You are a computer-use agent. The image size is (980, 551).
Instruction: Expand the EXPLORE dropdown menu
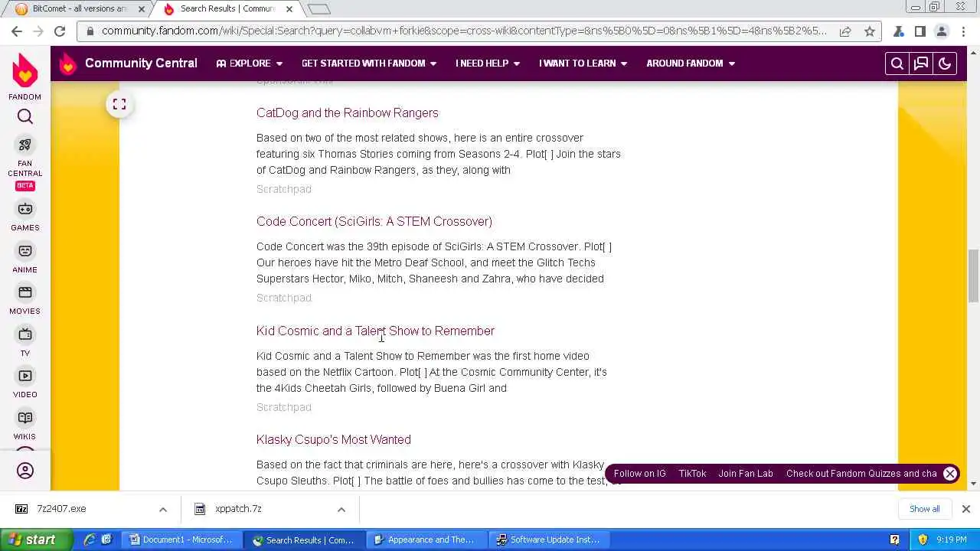(x=250, y=64)
